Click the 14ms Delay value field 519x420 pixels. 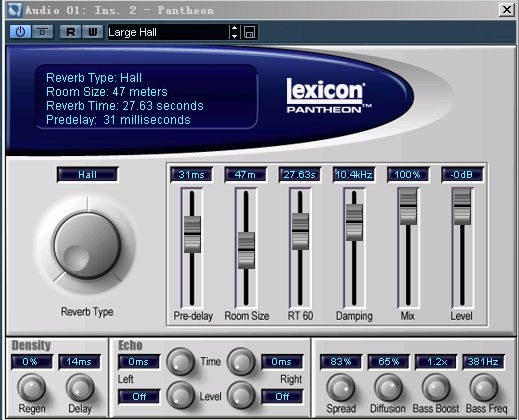pyautogui.click(x=79, y=362)
